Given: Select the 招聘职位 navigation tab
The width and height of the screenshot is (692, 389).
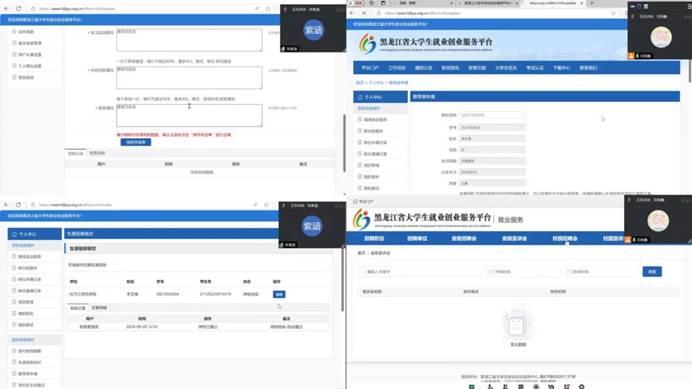Looking at the screenshot, I should tap(374, 238).
